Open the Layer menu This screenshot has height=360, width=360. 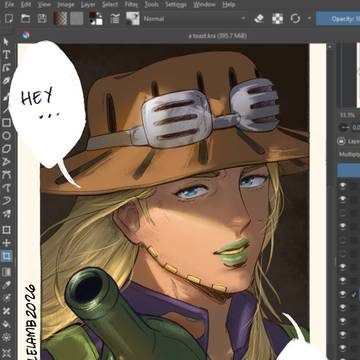(x=88, y=5)
